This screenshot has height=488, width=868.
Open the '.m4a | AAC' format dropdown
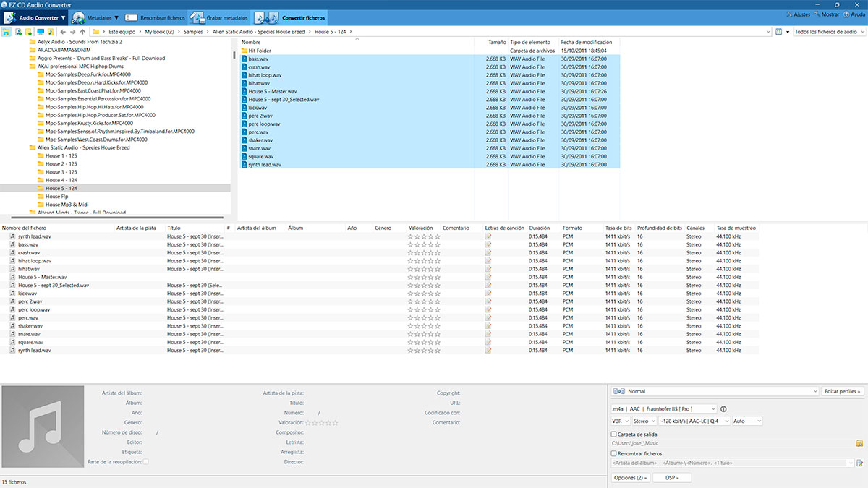(664, 408)
